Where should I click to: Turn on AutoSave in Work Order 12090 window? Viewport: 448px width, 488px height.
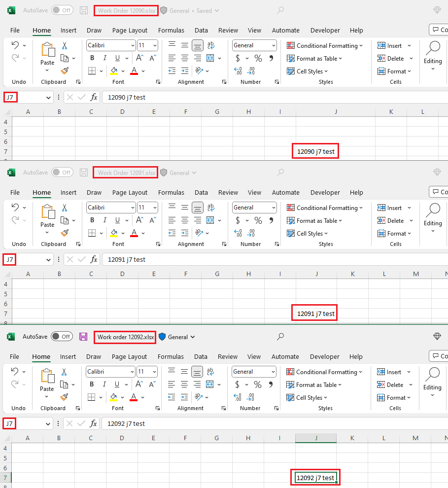[62, 10]
